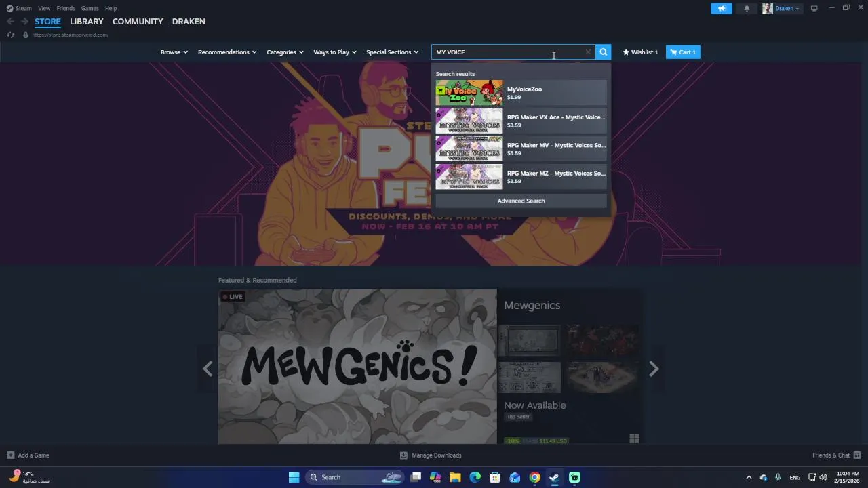Click the Draken profile avatar
868x488 pixels.
coord(768,9)
